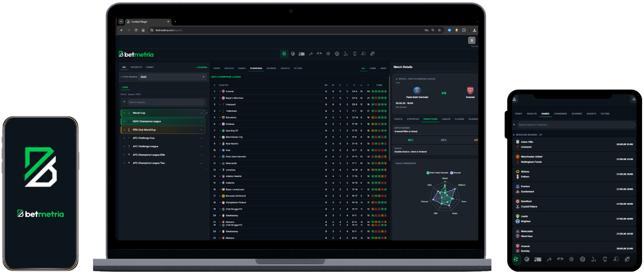Open the browser tab search dropdown arrow
The width and height of the screenshot is (644, 274).
(121, 22)
